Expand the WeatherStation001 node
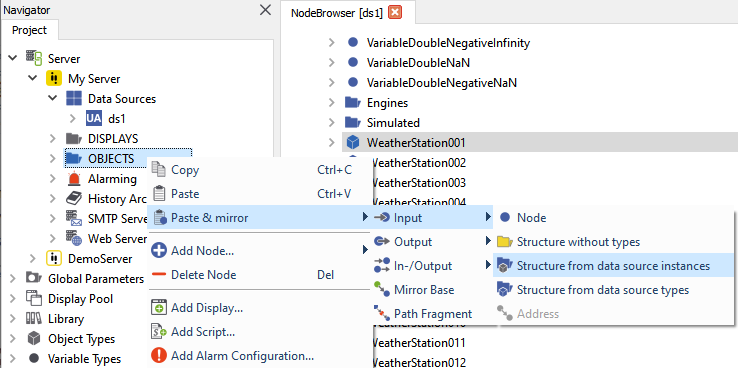The width and height of the screenshot is (738, 368). point(331,142)
